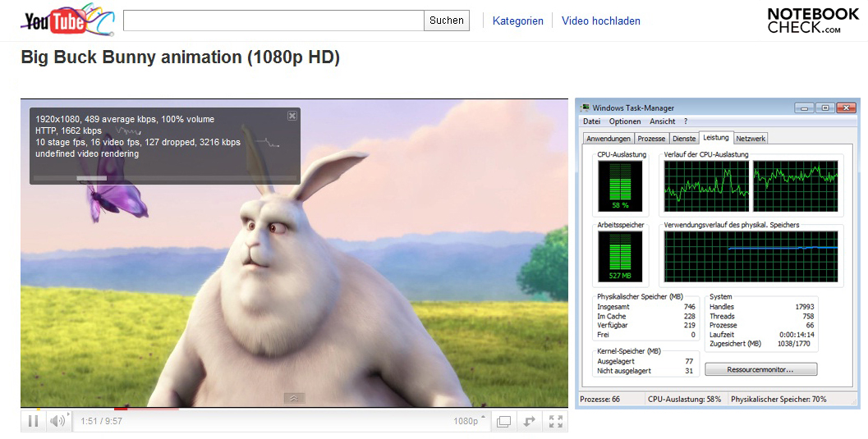Click the Im Cache 228 row
Image resolution: width=868 pixels, height=439 pixels.
pyautogui.click(x=646, y=316)
